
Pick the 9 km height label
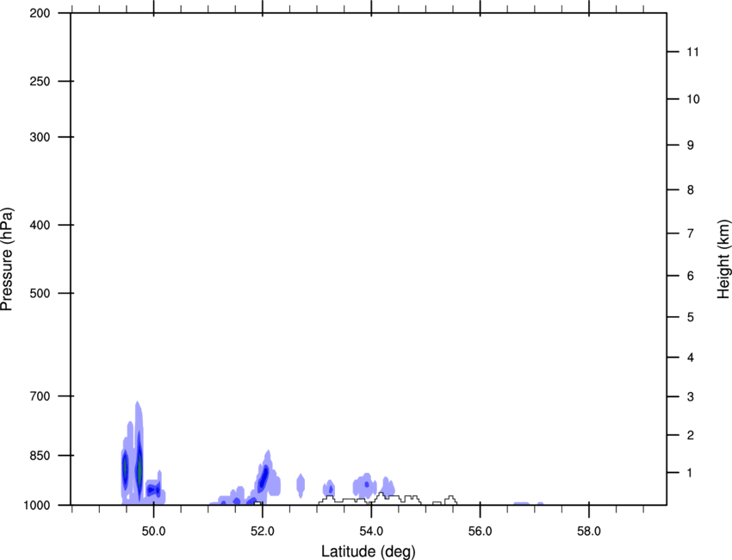click(x=691, y=146)
